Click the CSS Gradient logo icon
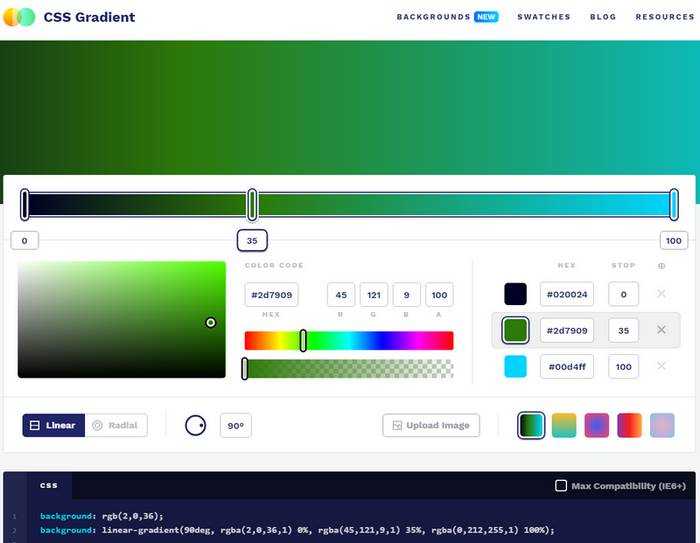The height and width of the screenshot is (543, 700). pos(19,17)
